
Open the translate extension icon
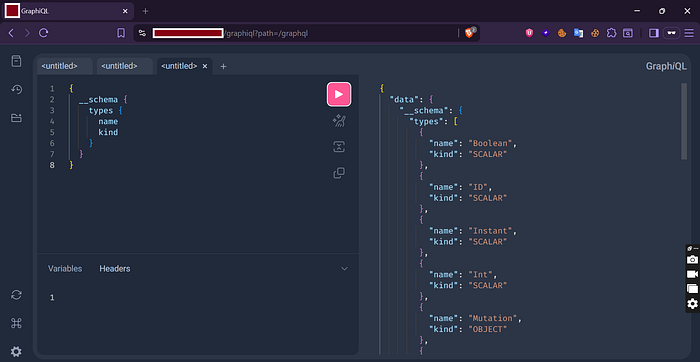click(579, 33)
